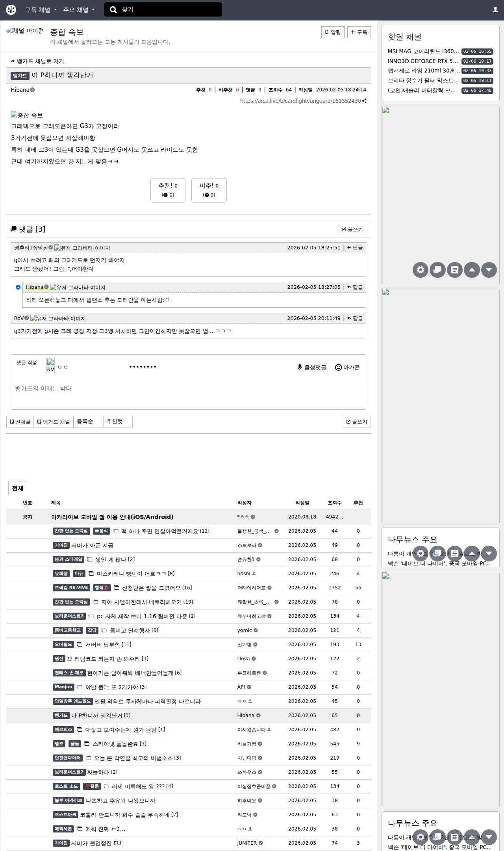
Task: Click the 블루 아카이브 category badge
Action: (69, 801)
